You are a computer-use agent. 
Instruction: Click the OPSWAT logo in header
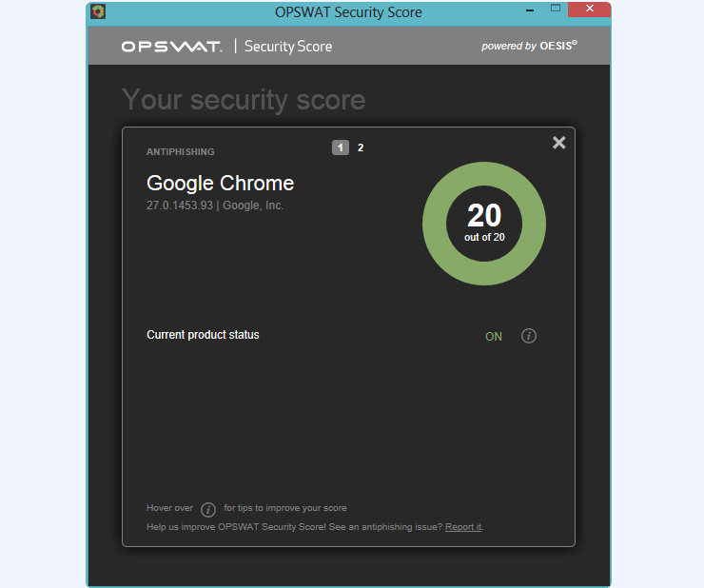click(171, 47)
